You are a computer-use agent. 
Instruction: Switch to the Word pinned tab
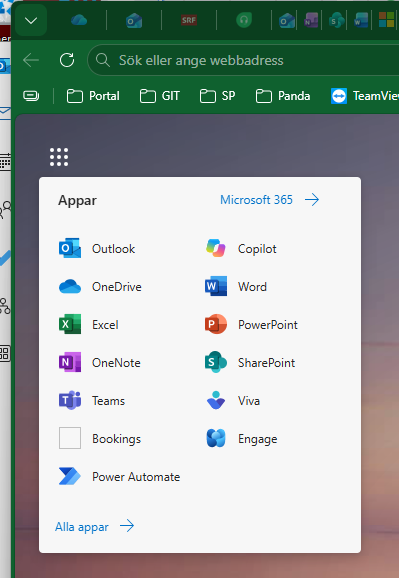point(361,20)
